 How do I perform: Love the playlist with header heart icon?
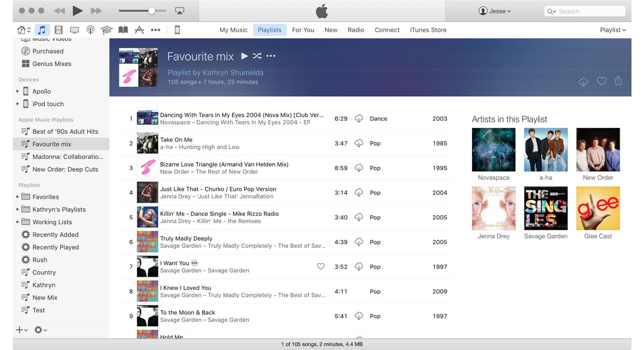(x=601, y=81)
